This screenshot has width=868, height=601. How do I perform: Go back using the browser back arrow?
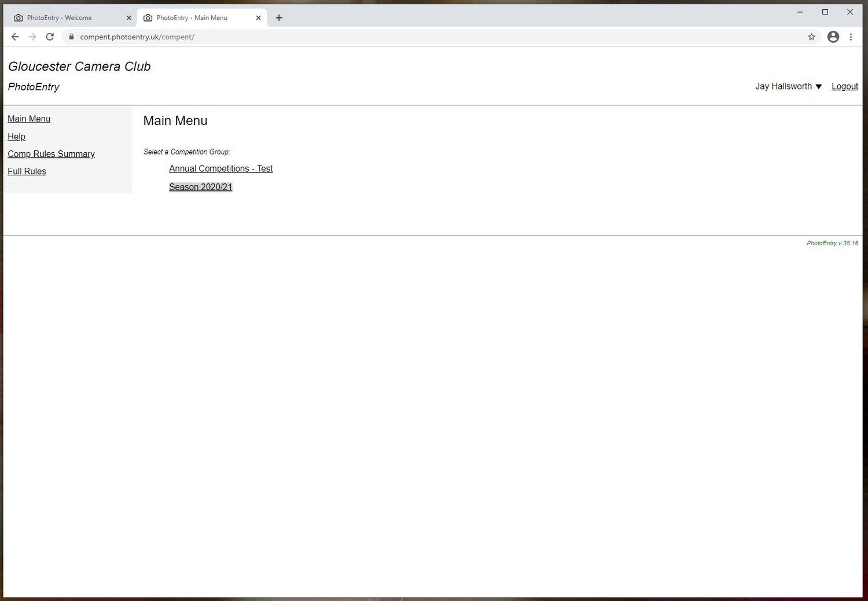pos(15,36)
